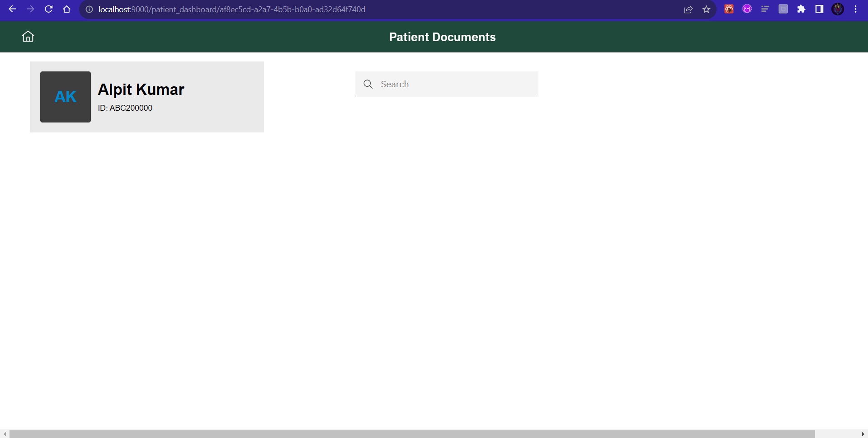Click the React DevTools extension icon
Viewport: 868px width, 438px height.
[729, 9]
